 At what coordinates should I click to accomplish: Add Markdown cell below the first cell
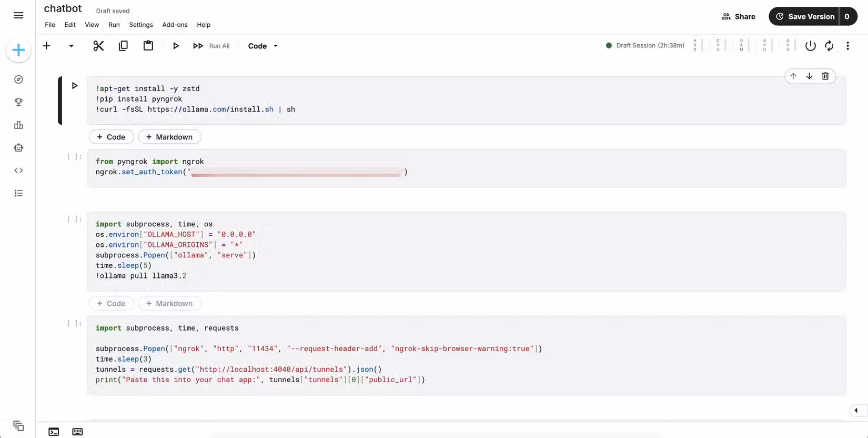(169, 137)
